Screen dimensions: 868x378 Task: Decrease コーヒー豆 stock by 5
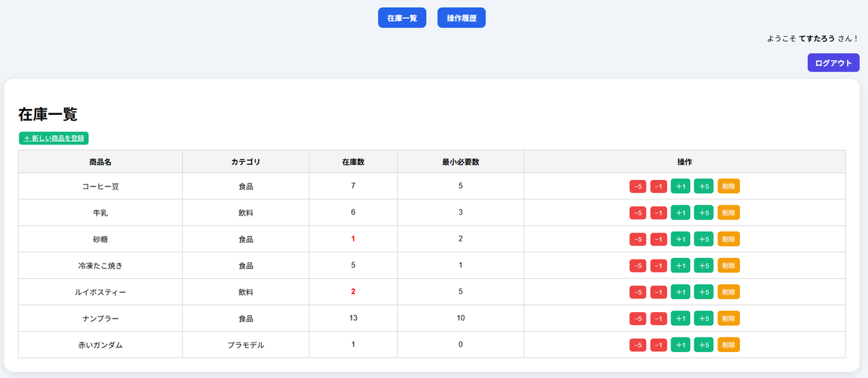(x=638, y=186)
